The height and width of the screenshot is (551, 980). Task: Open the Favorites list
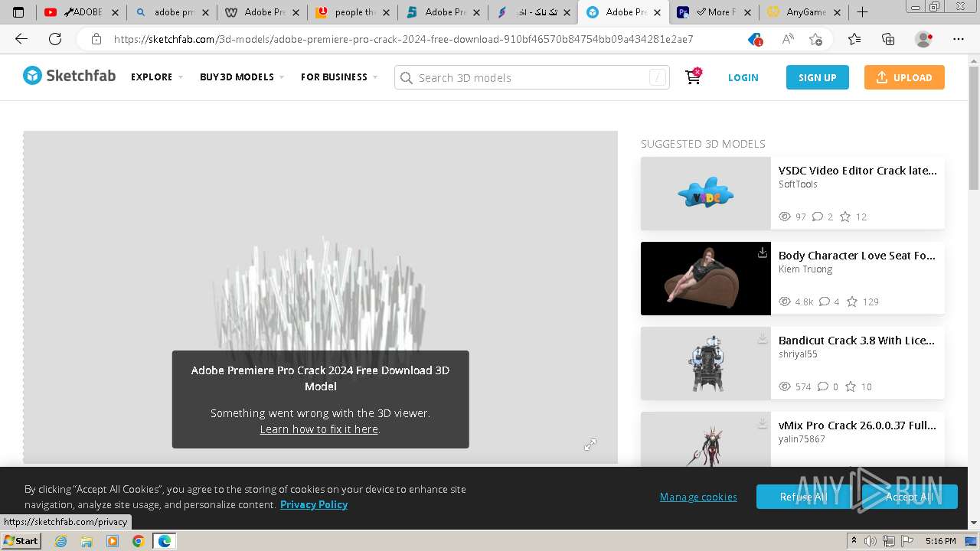(x=854, y=39)
